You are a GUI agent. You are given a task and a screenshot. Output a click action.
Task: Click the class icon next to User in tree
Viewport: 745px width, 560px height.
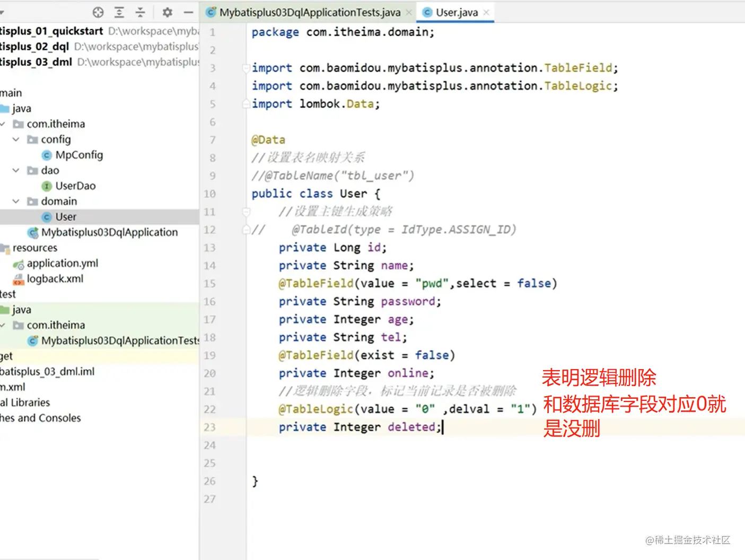click(47, 217)
